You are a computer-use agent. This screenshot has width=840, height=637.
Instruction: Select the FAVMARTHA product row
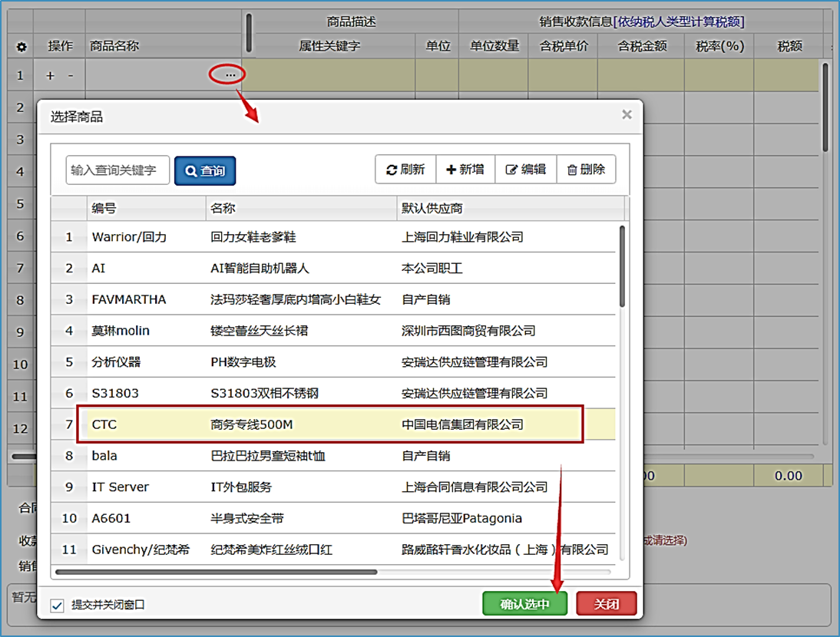(x=333, y=299)
